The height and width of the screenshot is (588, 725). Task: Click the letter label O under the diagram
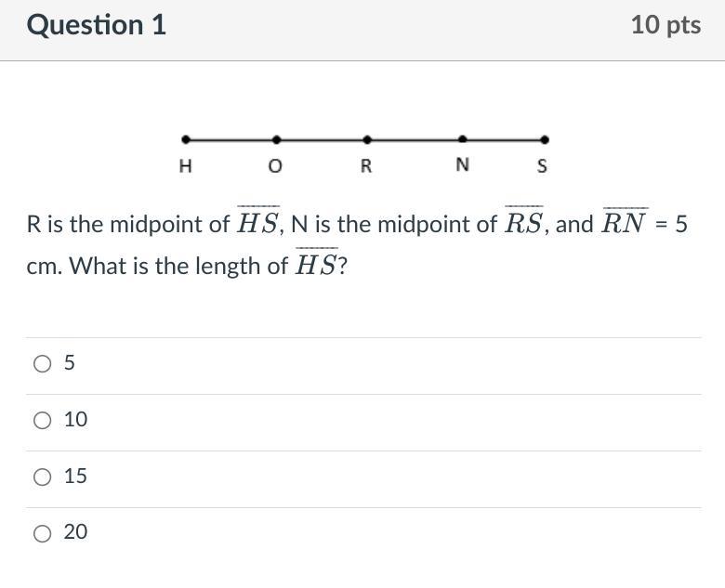(x=274, y=167)
